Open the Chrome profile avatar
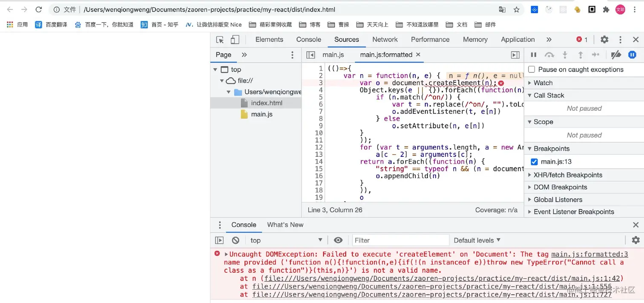 pos(620,9)
